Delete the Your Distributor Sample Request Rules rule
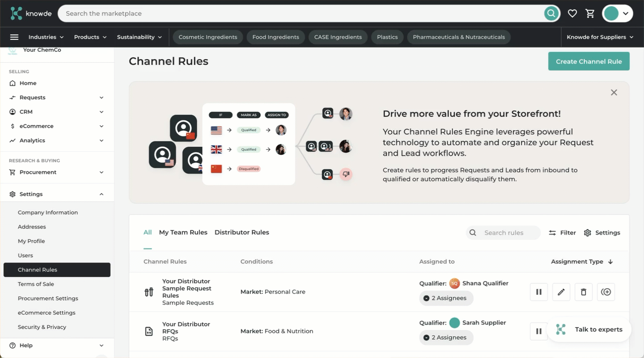This screenshot has height=358, width=644. [584, 292]
